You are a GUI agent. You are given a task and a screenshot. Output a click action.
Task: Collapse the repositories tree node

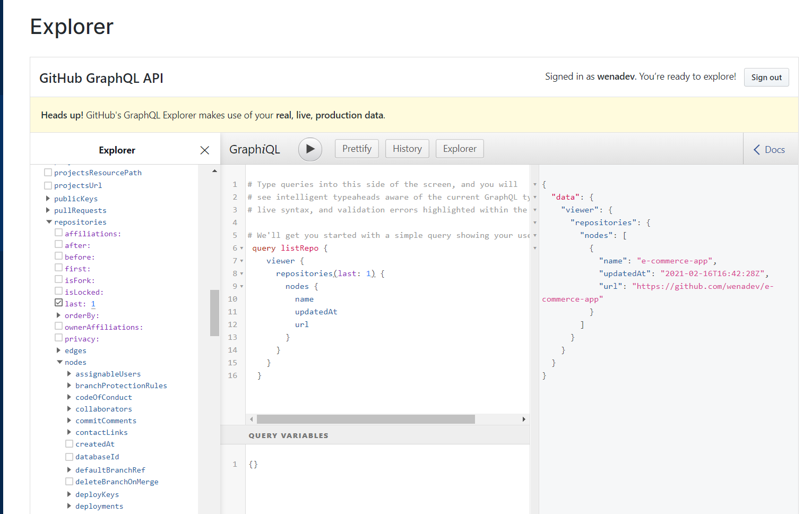(x=49, y=222)
